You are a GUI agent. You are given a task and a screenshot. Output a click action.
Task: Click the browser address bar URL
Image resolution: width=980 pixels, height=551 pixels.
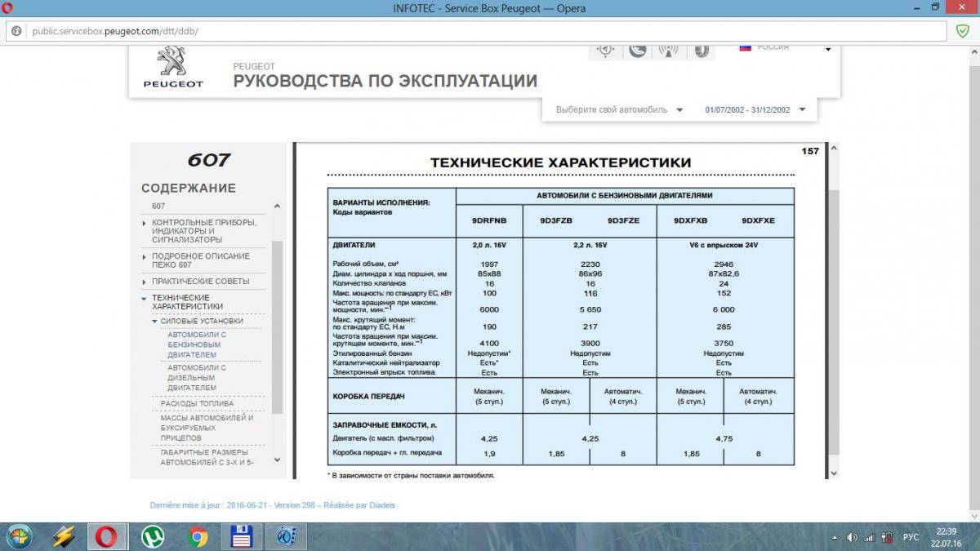(114, 31)
